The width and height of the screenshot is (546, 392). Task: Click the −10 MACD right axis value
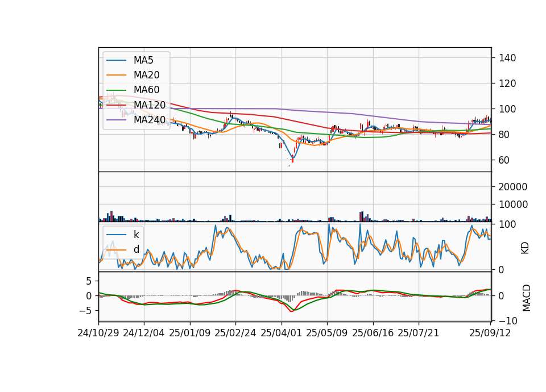point(508,320)
